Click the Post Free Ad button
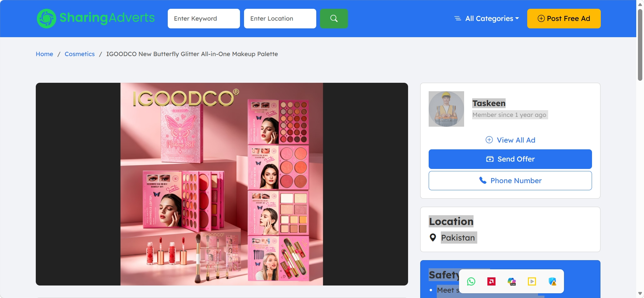 (x=564, y=19)
